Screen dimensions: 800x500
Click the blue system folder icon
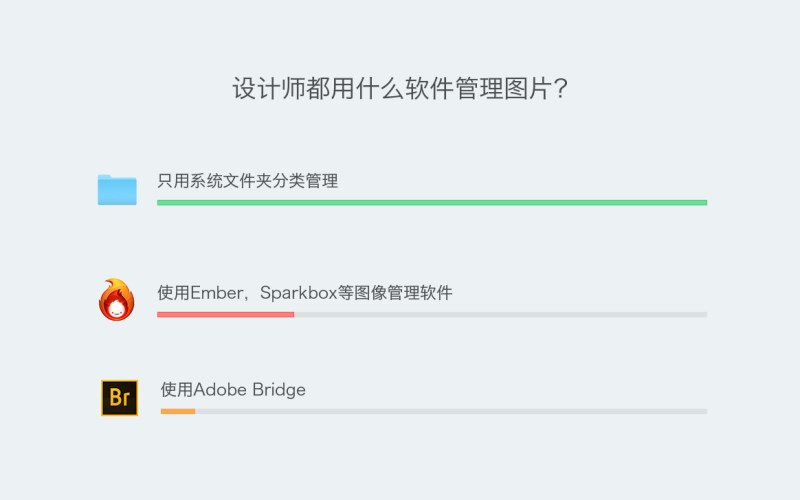[x=117, y=189]
